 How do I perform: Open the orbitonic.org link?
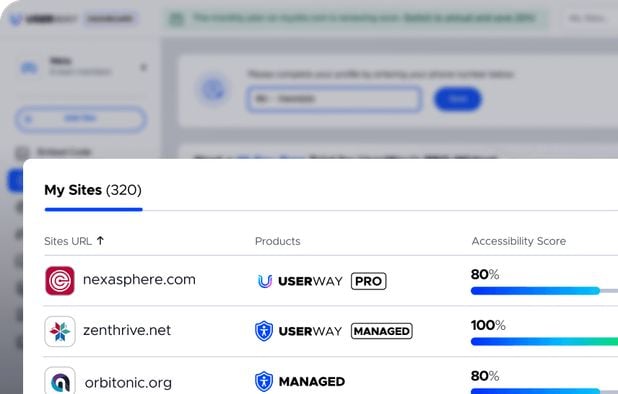[x=128, y=383]
